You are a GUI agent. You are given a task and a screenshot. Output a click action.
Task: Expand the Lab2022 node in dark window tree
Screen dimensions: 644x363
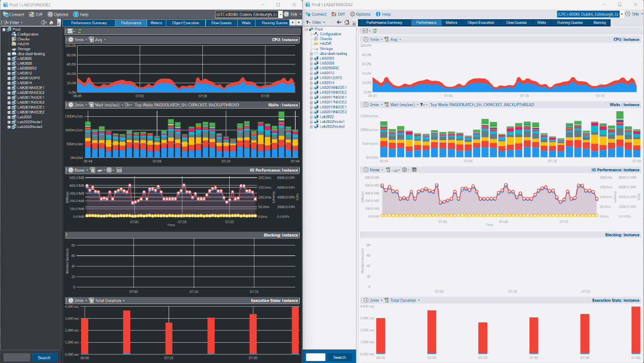point(9,117)
